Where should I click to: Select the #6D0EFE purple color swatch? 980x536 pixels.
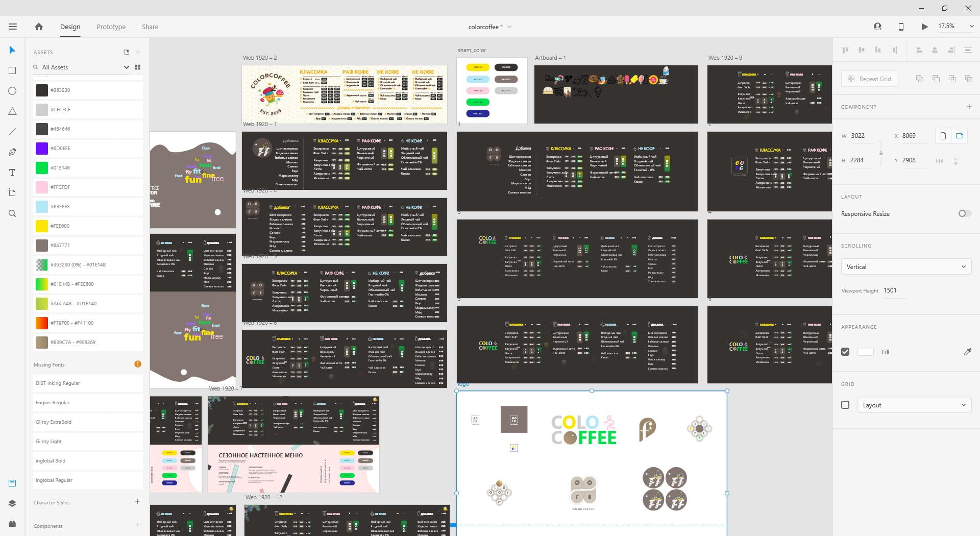point(42,148)
